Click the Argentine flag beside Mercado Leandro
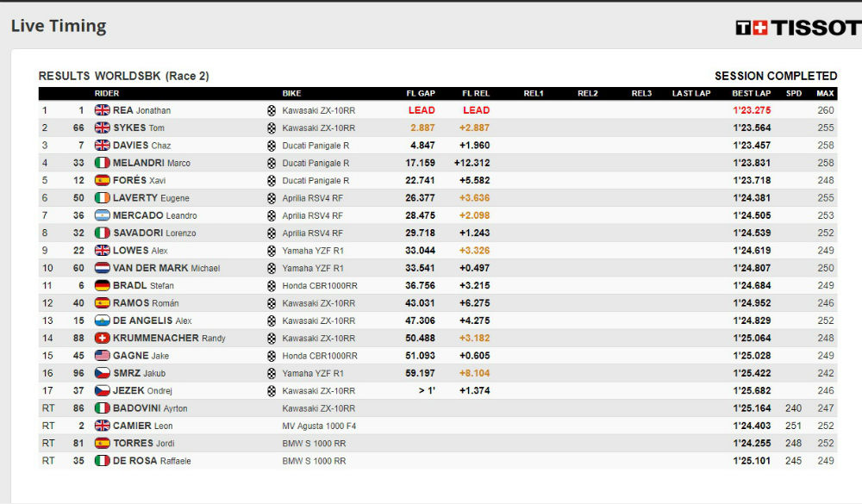This screenshot has height=504, width=862. tap(103, 215)
